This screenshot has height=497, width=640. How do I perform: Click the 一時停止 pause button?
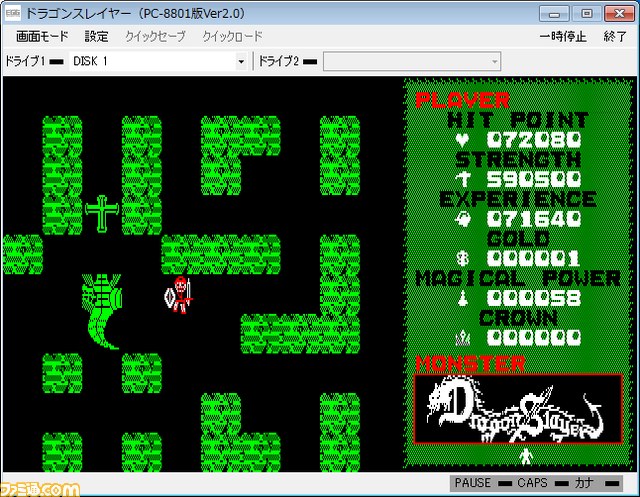click(563, 37)
